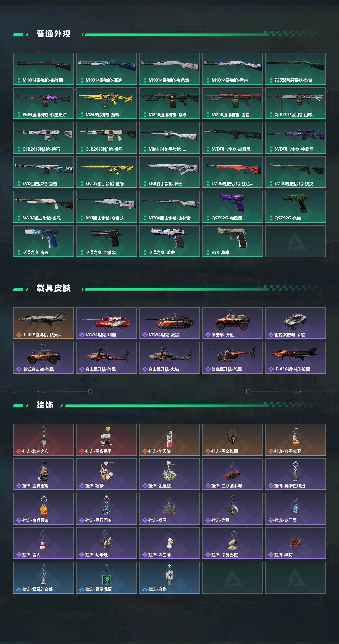The height and width of the screenshot is (644, 339).
Task: Open the 挂饰-聚宝盆 charm icon
Action: click(169, 474)
